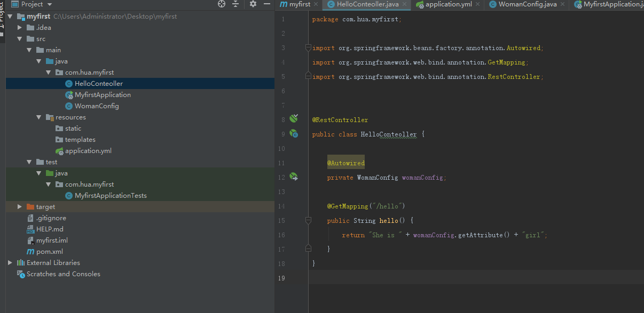
Task: Collapse the resources folder
Action: (39, 117)
